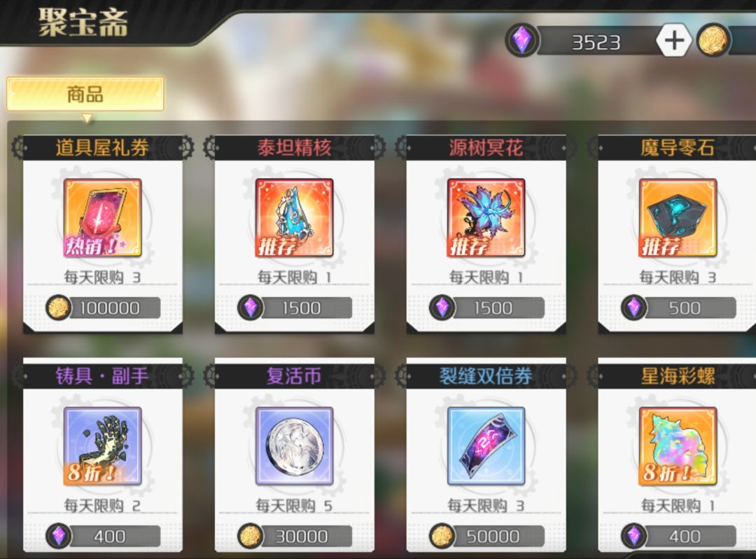Choose the 魔导零石 stone icon

tap(678, 218)
